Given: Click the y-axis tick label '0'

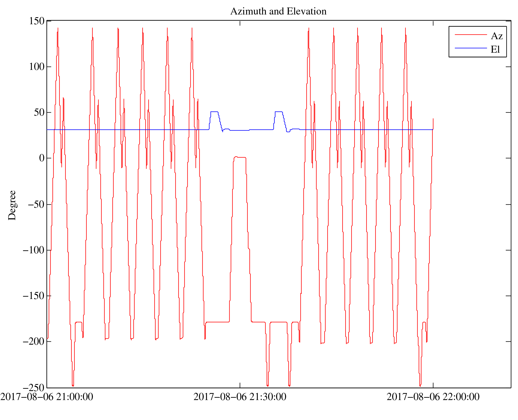Looking at the screenshot, I should 42,158.
